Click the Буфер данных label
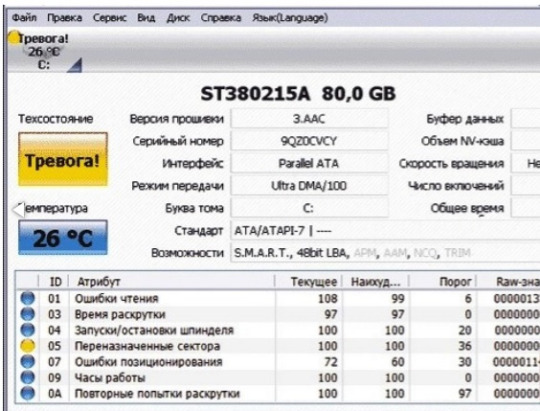 465,119
